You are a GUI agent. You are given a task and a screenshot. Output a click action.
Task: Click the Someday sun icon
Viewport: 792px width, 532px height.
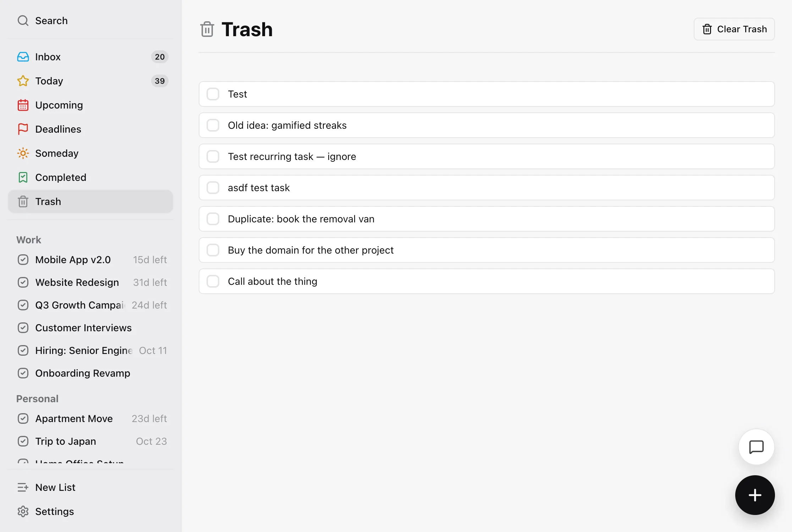[x=23, y=153]
